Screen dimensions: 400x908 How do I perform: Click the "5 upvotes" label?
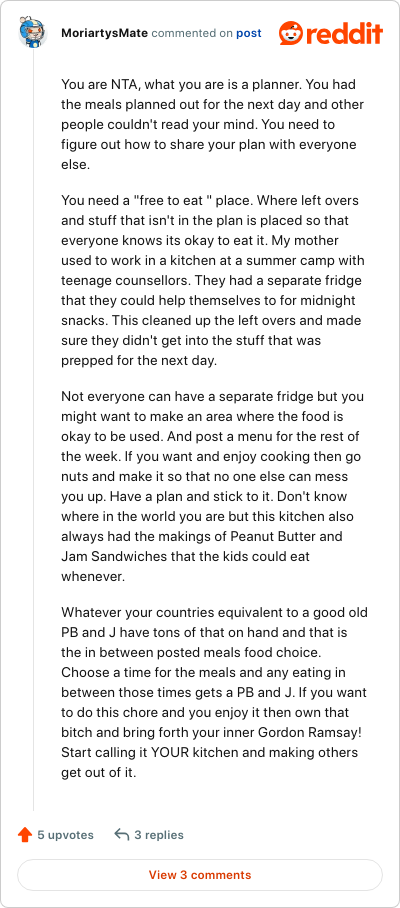tap(65, 835)
